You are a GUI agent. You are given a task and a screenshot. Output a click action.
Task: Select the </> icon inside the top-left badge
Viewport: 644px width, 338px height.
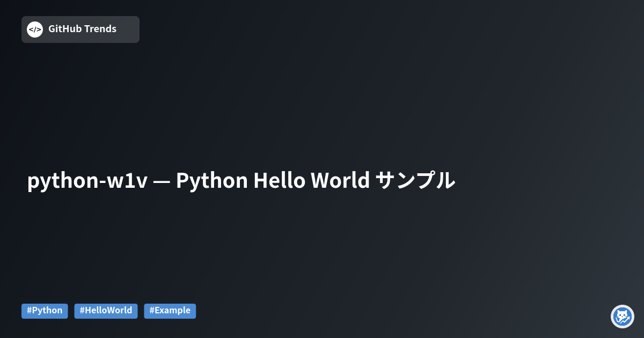click(x=34, y=29)
